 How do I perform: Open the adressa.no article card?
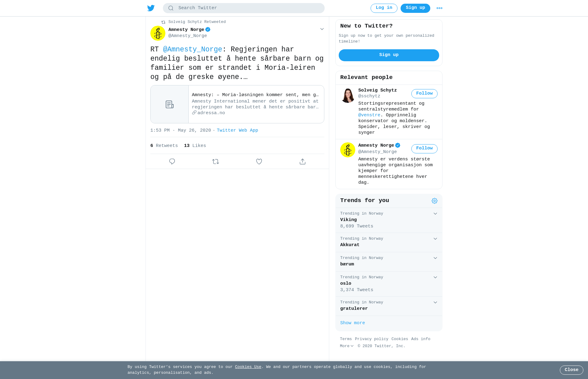click(237, 104)
